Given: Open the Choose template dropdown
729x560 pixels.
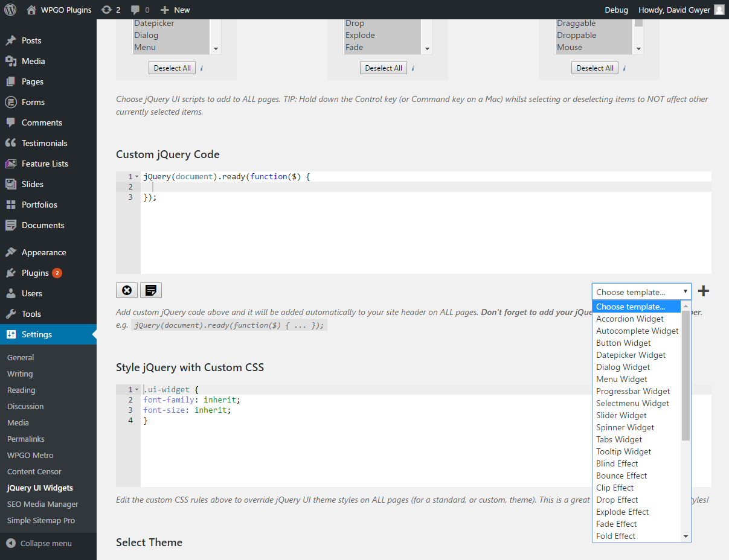Looking at the screenshot, I should tap(641, 291).
